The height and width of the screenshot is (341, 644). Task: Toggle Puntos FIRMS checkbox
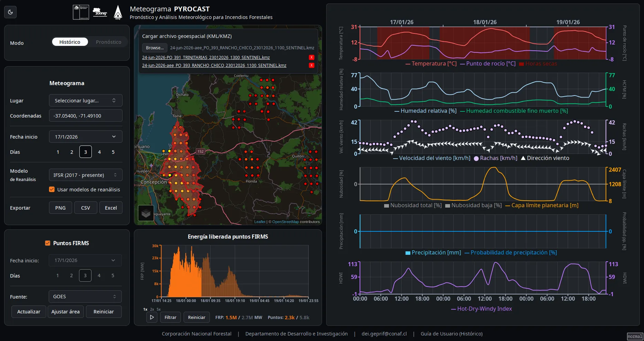(48, 243)
